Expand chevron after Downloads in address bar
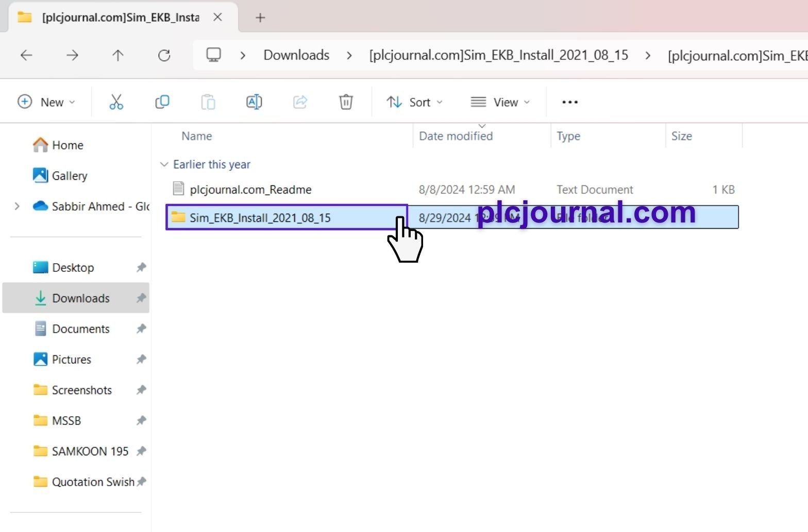The image size is (808, 532). coord(349,55)
